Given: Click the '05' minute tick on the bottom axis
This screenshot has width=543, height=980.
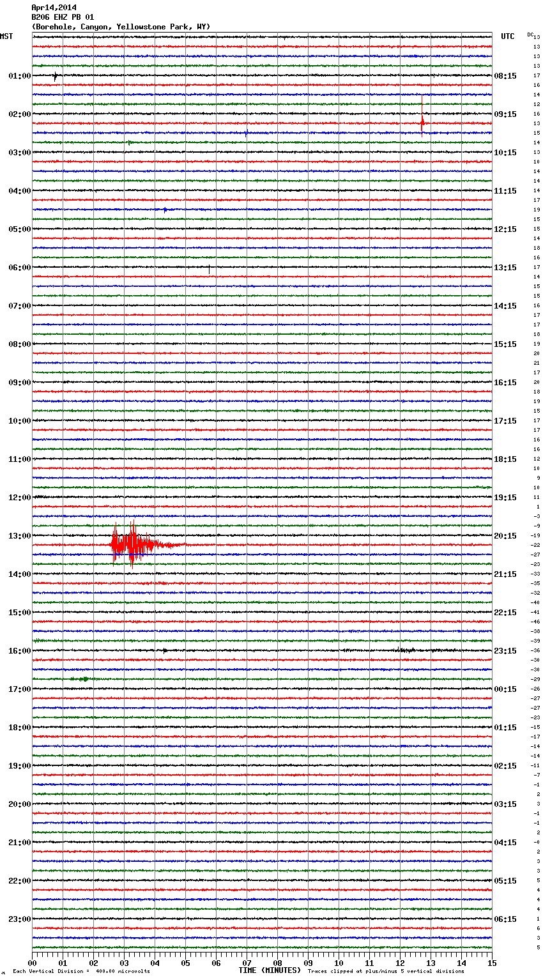Looking at the screenshot, I should pyautogui.click(x=185, y=963).
